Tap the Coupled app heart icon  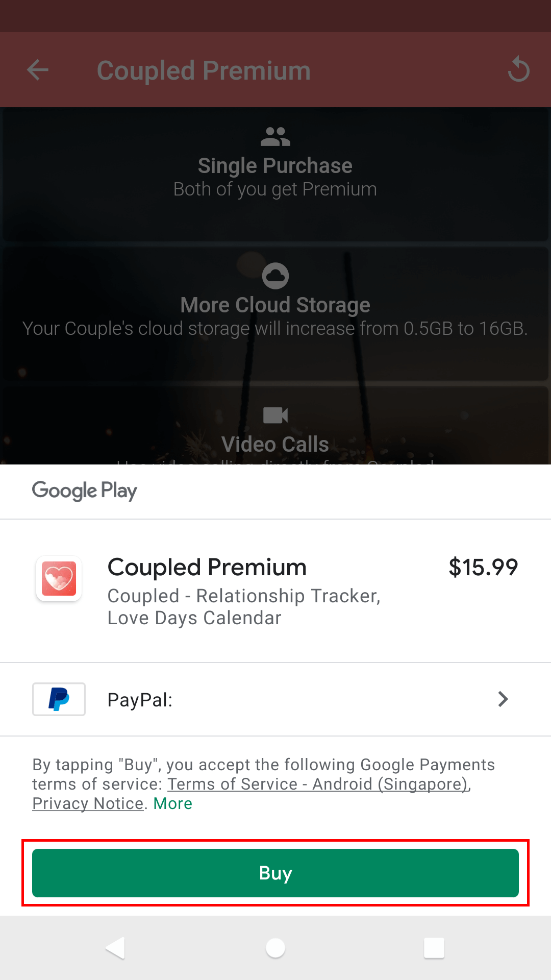(x=59, y=578)
